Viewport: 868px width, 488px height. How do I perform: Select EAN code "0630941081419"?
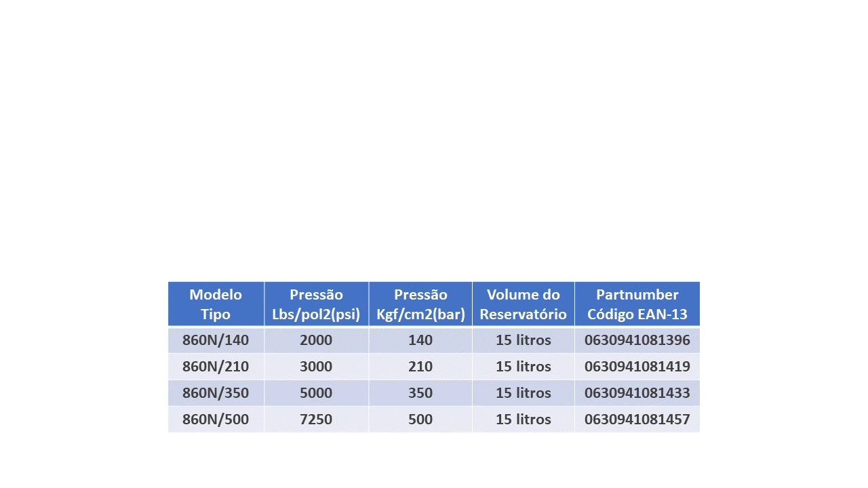(x=637, y=367)
